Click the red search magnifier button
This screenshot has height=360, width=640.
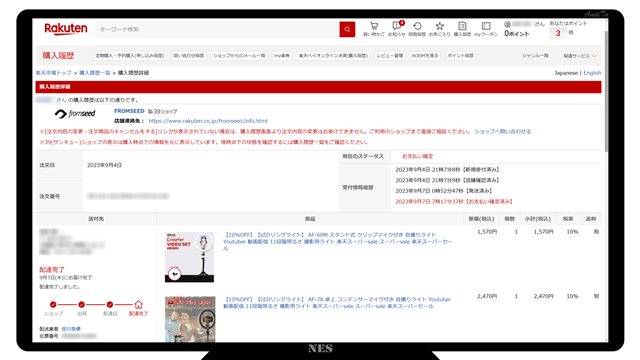click(347, 29)
